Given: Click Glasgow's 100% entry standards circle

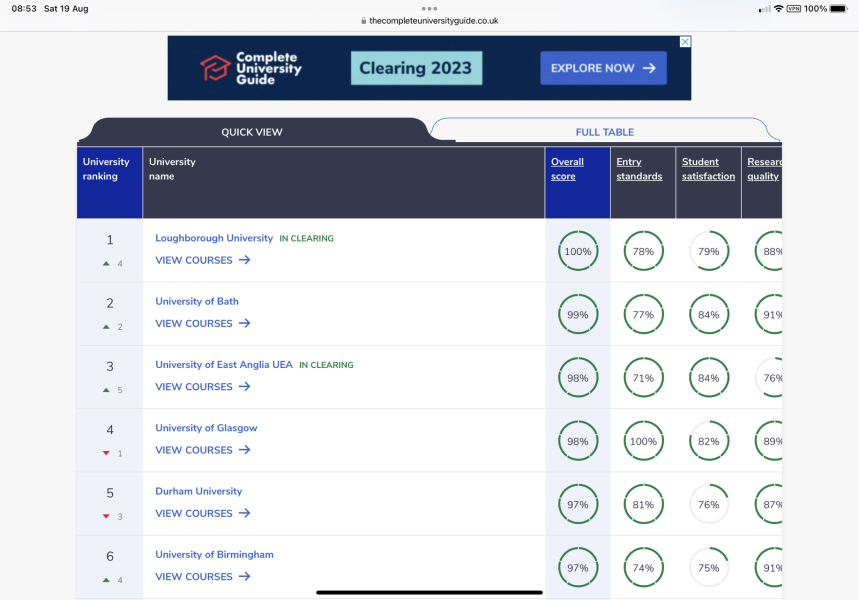Looking at the screenshot, I should tap(643, 441).
